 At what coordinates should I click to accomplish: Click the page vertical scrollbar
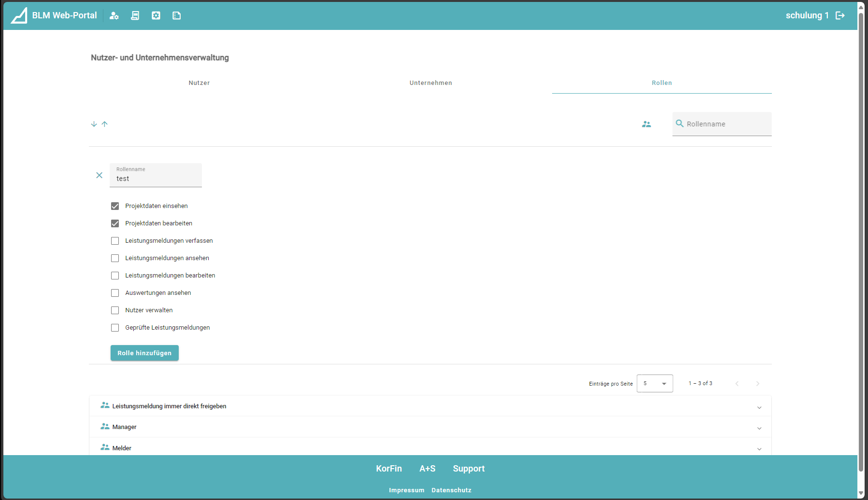coord(861,241)
